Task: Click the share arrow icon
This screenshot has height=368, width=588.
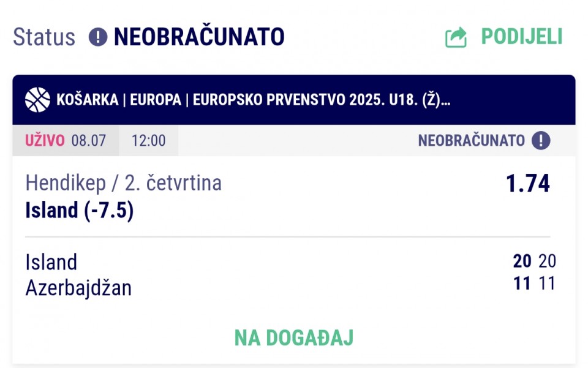Action: click(x=456, y=37)
